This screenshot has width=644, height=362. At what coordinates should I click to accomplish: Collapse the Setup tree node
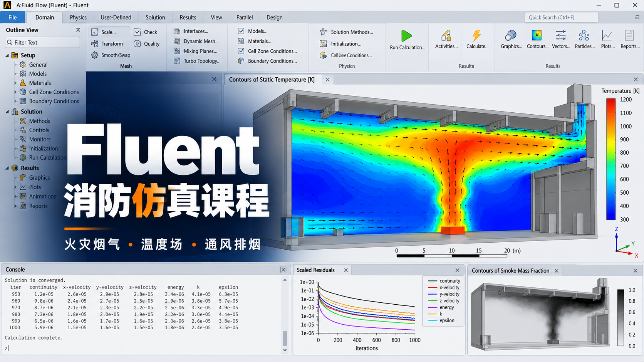[x=7, y=55]
